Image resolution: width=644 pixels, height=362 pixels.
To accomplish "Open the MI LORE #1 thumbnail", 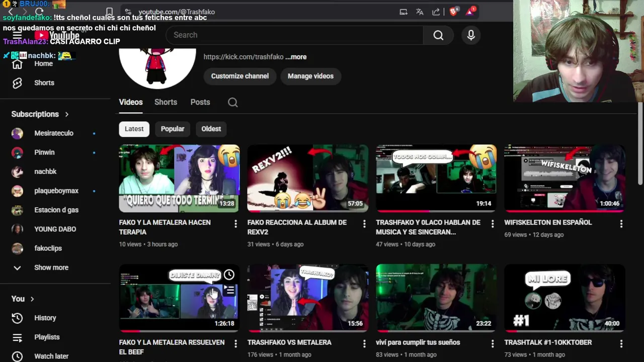I will [565, 298].
